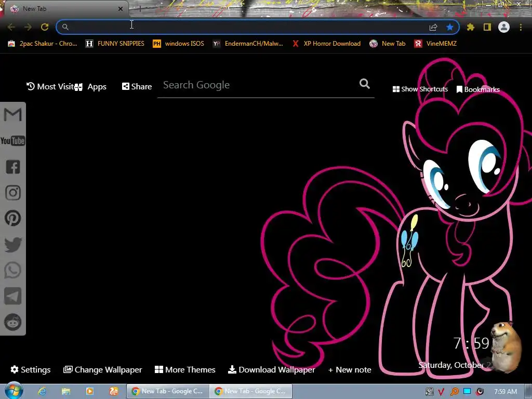Screen dimensions: 532x399
Task: Reload the page with the refresh button
Action: (45, 27)
